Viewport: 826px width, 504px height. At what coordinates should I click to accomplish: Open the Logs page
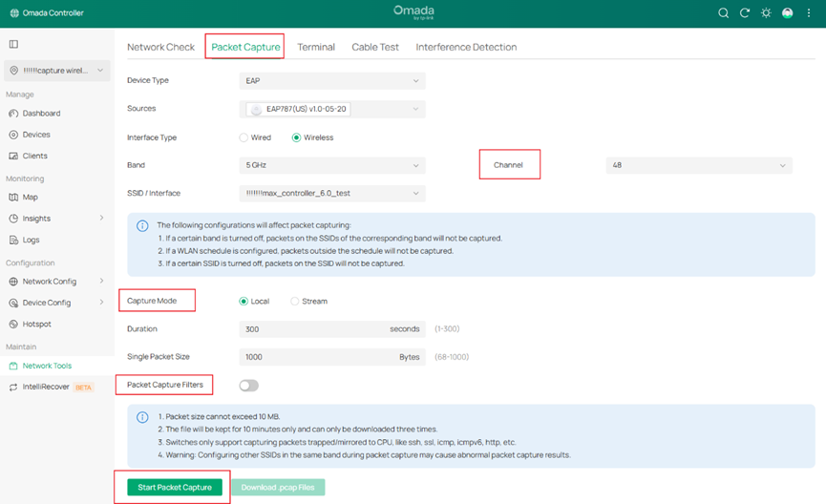(x=31, y=240)
